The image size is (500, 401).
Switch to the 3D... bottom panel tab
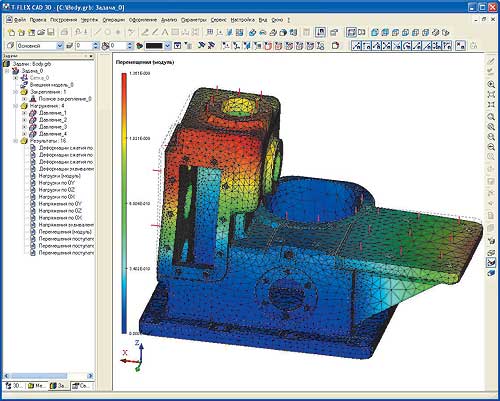tap(14, 386)
